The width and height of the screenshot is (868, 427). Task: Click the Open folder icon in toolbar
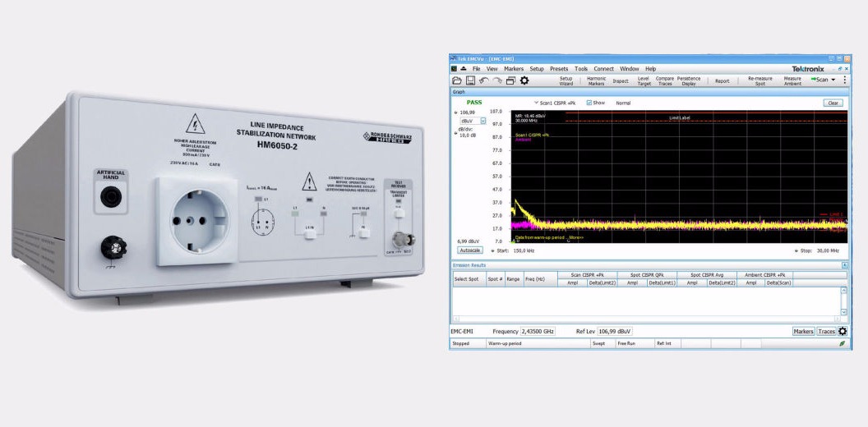[457, 80]
